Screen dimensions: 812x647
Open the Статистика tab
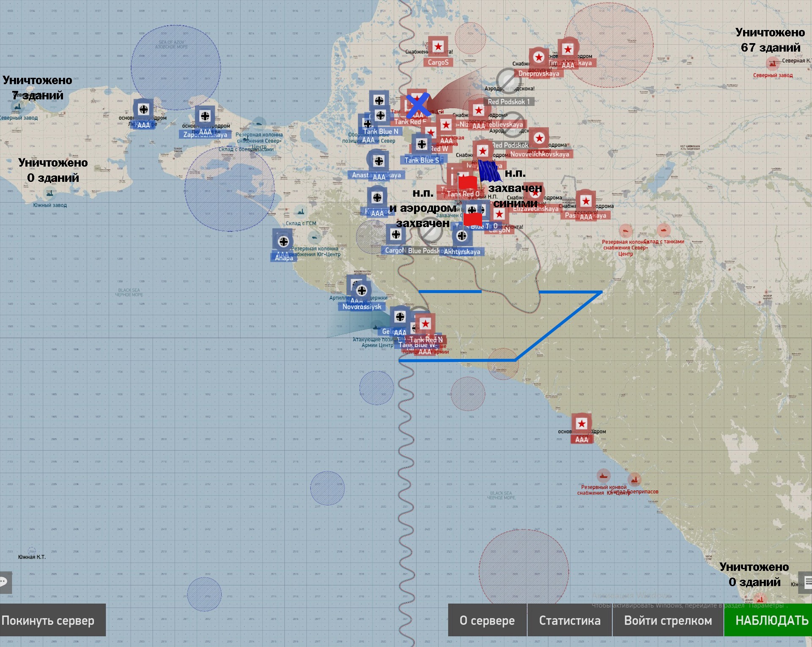pyautogui.click(x=569, y=620)
